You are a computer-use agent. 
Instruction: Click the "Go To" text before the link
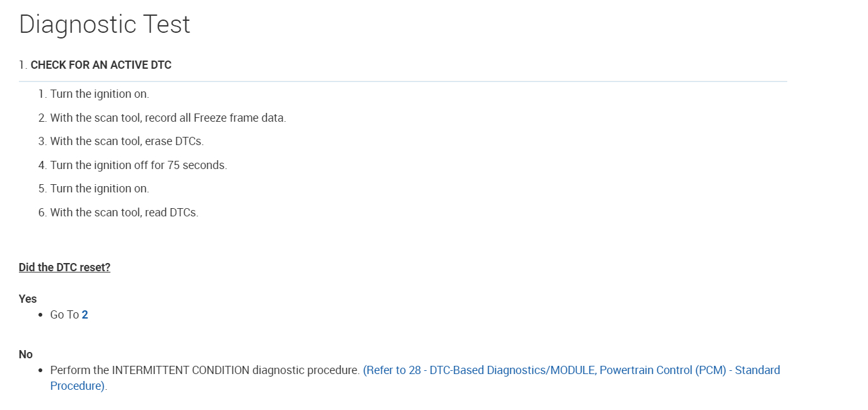click(64, 315)
